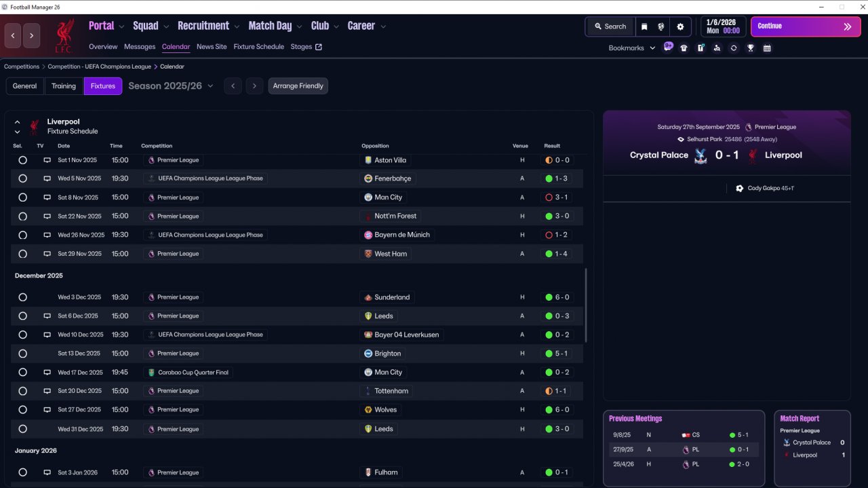Click the Premier League logo in match header
Screen dimensions: 868x488
click(x=748, y=127)
